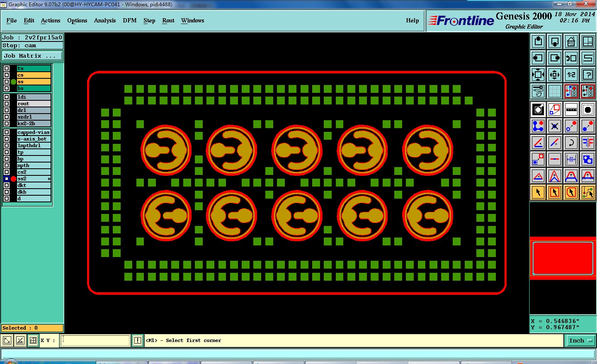Image resolution: width=597 pixels, height=364 pixels.
Task: Select the polygon selection pointer tool
Action: click(x=571, y=192)
